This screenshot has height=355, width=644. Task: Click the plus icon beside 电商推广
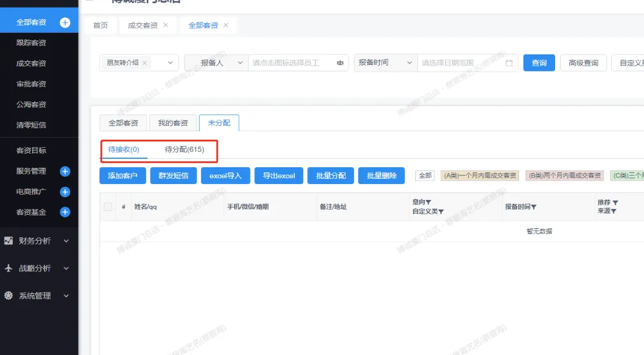point(64,192)
